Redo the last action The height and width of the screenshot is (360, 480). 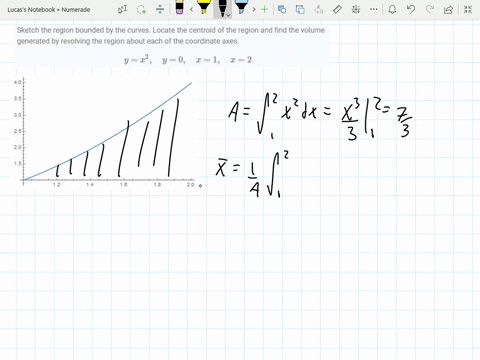430,9
